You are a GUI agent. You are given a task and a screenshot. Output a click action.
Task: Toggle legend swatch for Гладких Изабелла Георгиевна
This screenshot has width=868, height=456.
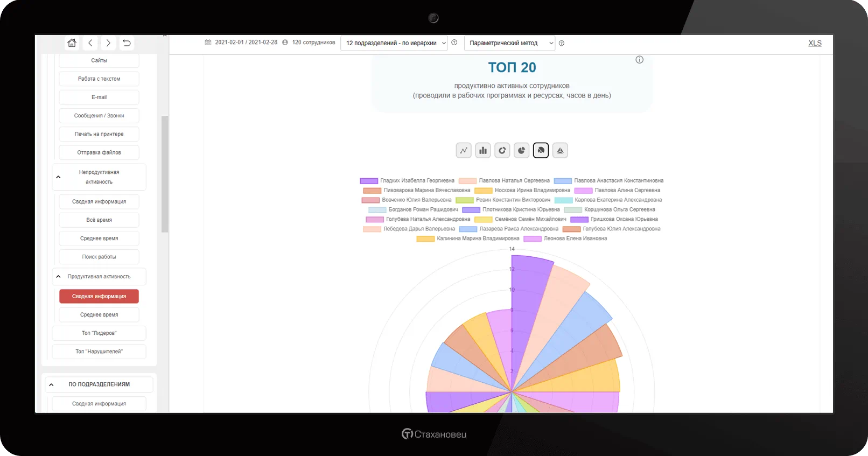(x=369, y=181)
